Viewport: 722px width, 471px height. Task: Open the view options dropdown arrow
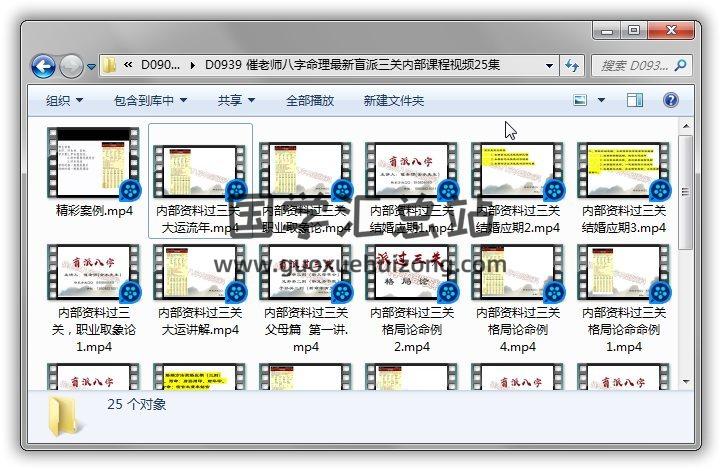click(x=601, y=100)
